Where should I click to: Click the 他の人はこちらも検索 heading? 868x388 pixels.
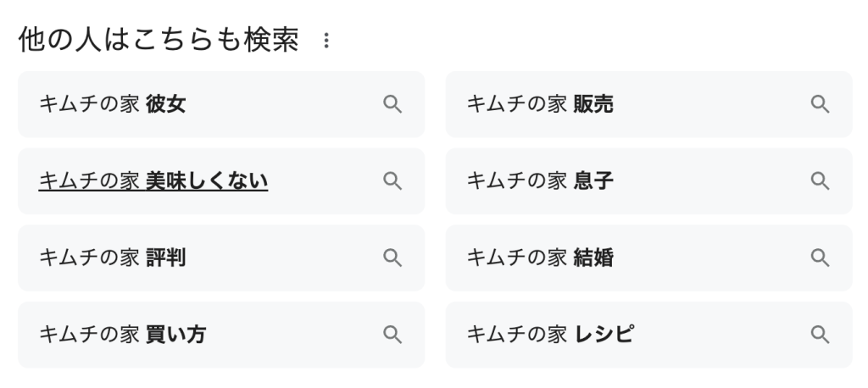tap(159, 41)
